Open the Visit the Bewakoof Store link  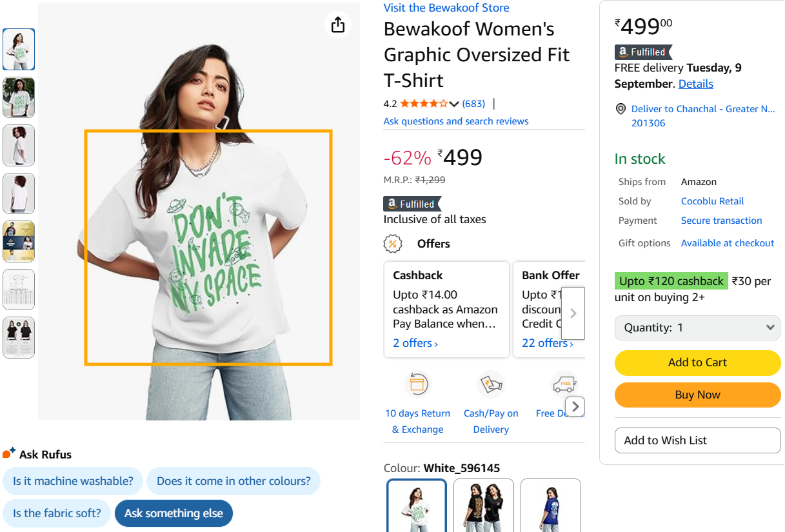click(x=446, y=8)
